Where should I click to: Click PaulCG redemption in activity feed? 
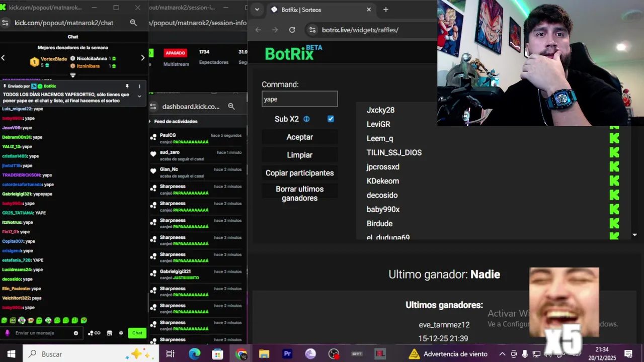click(x=197, y=138)
